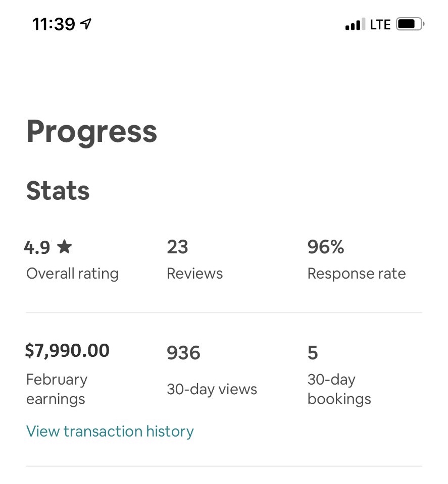Tap the Overall rating label
Screen dimensions: 448x484
tap(72, 274)
